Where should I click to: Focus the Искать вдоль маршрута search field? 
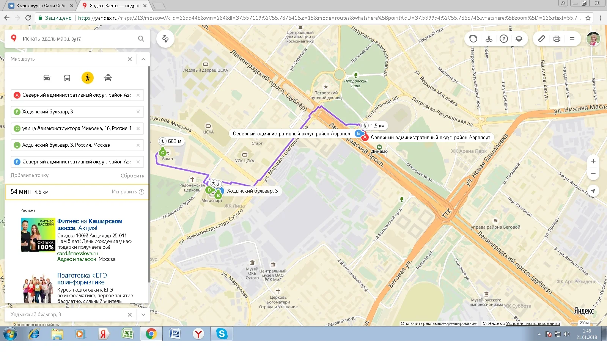pos(78,39)
